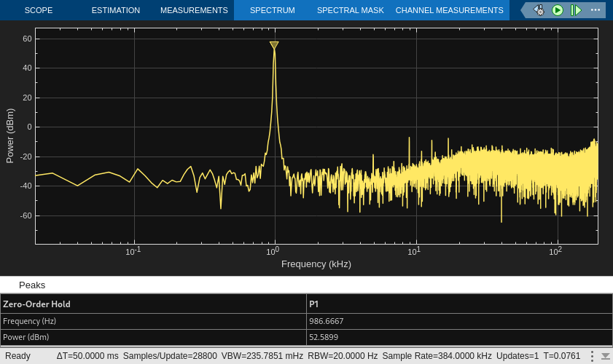Click the collapsed quick-access toolbar left edge
The height and width of the screenshot is (364, 613).
pyautogui.click(x=525, y=10)
